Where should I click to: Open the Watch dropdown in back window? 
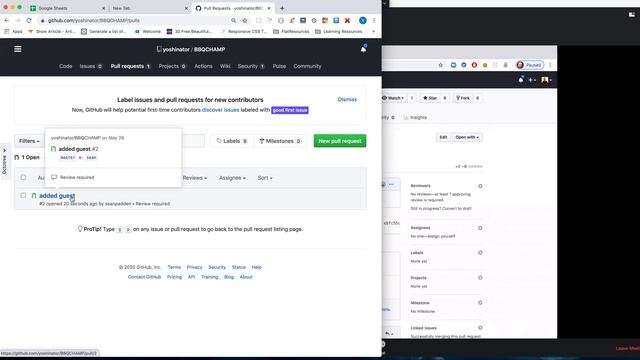393,98
